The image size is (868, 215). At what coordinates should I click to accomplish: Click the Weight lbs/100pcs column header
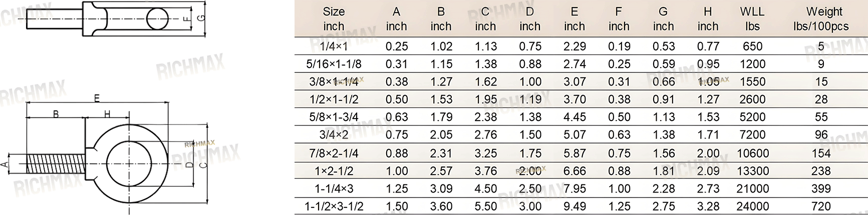(821, 19)
